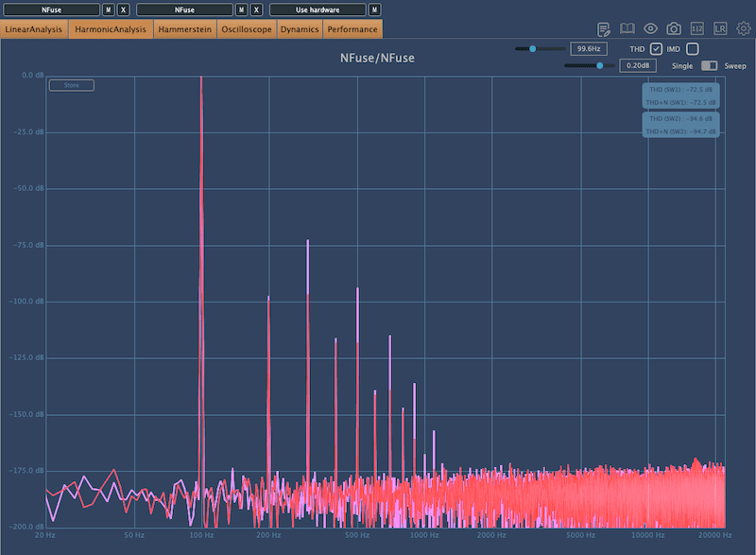The height and width of the screenshot is (555, 756).
Task: Click the -100.0 dB axis label
Action: 26,302
